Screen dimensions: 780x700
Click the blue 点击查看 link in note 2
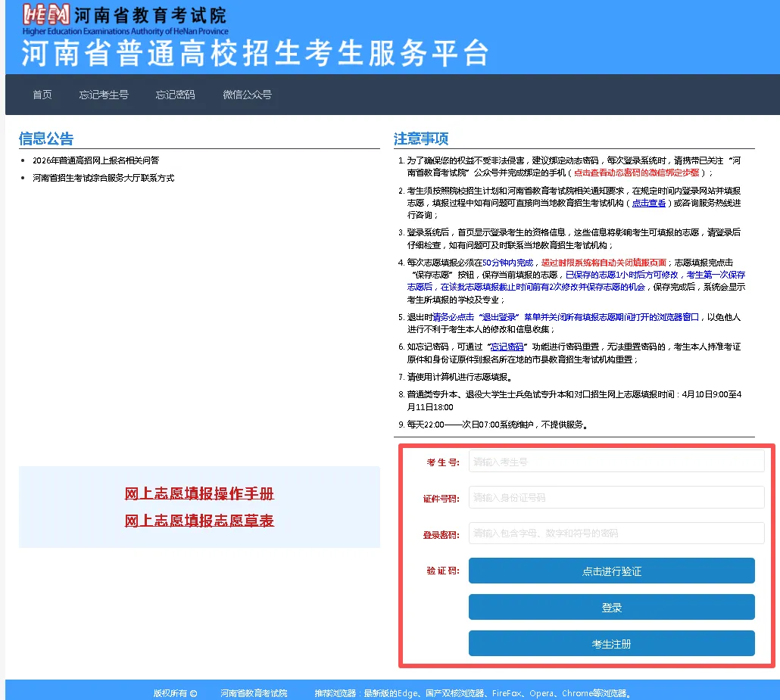(649, 203)
